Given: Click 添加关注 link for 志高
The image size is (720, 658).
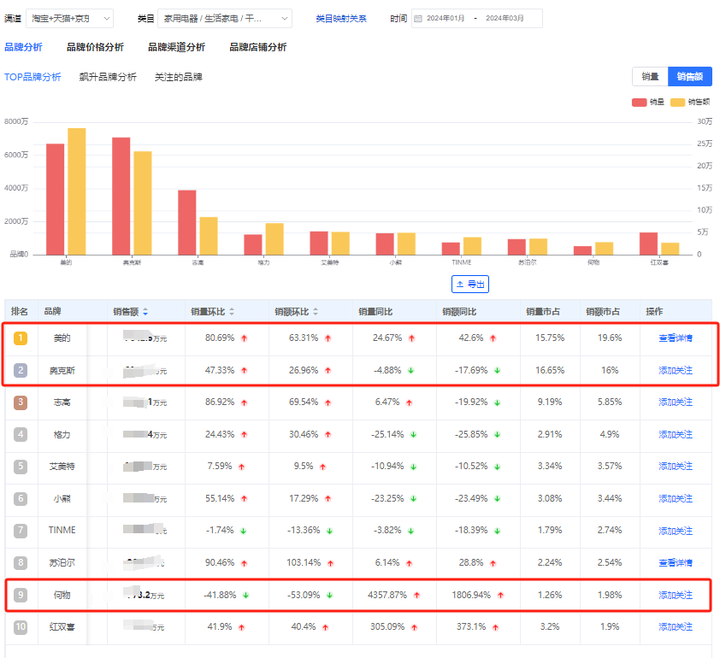Looking at the screenshot, I should click(x=675, y=402).
